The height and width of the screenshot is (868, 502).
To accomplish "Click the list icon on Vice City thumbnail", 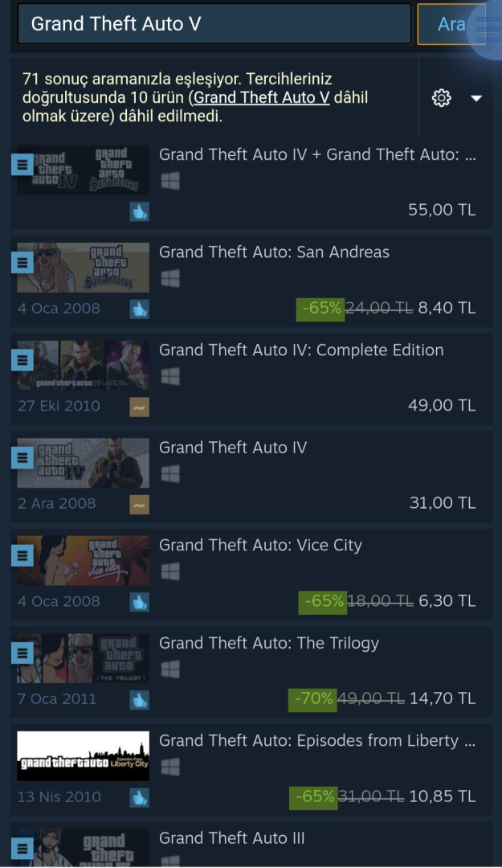I will (22, 555).
